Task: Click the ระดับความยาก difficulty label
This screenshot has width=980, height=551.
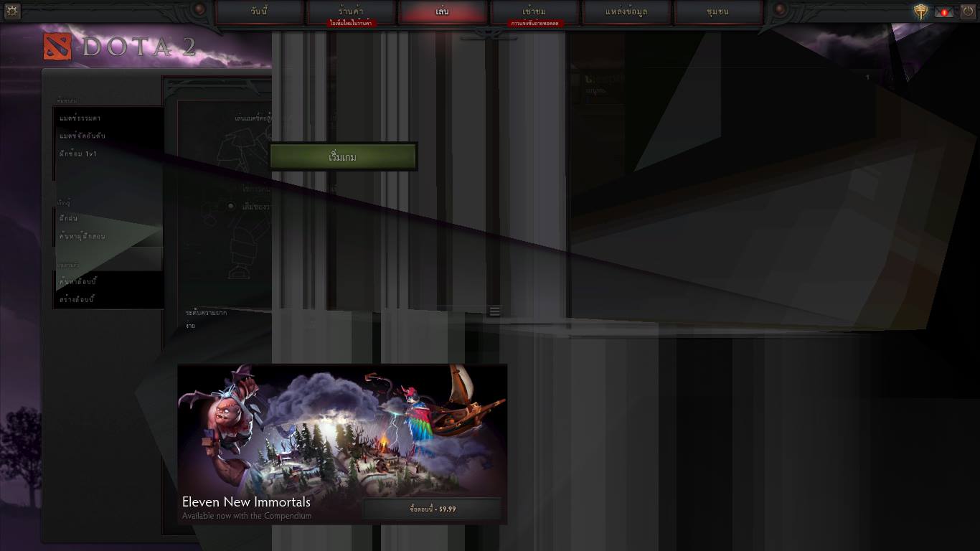Action: coord(206,313)
